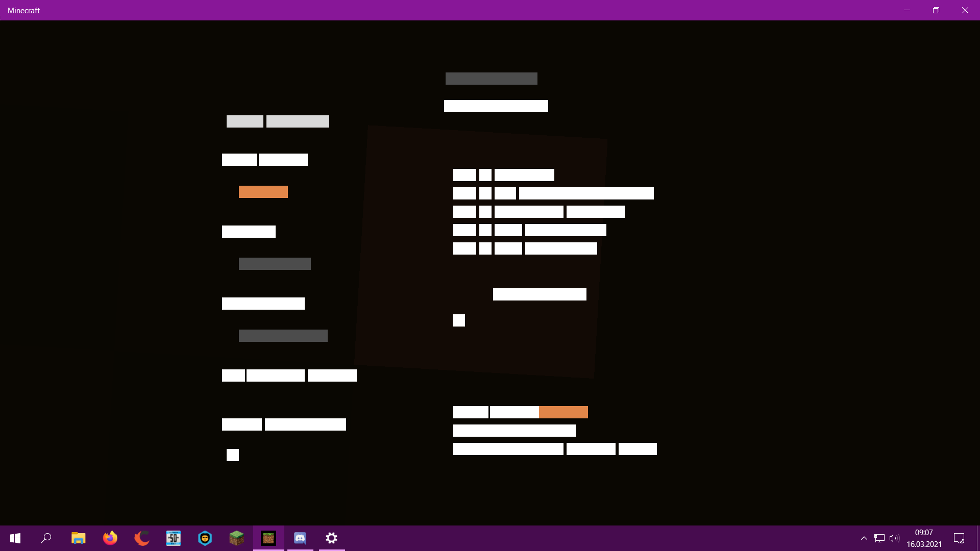This screenshot has width=980, height=551.
Task: Launch the blue hexagon lion app
Action: coord(205,538)
